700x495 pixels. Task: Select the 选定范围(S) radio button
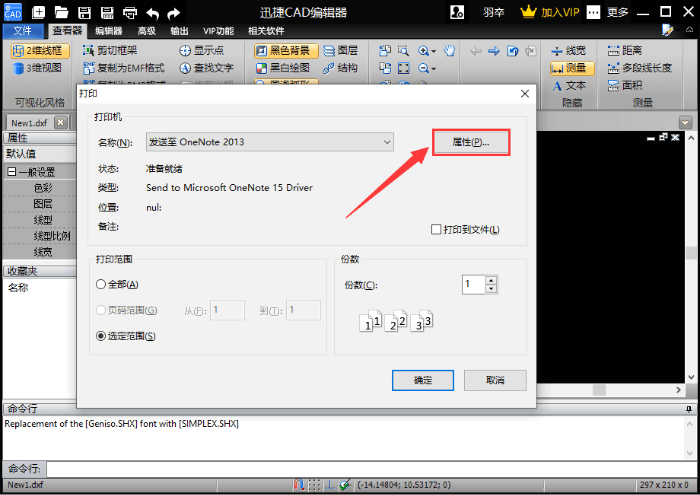point(101,336)
